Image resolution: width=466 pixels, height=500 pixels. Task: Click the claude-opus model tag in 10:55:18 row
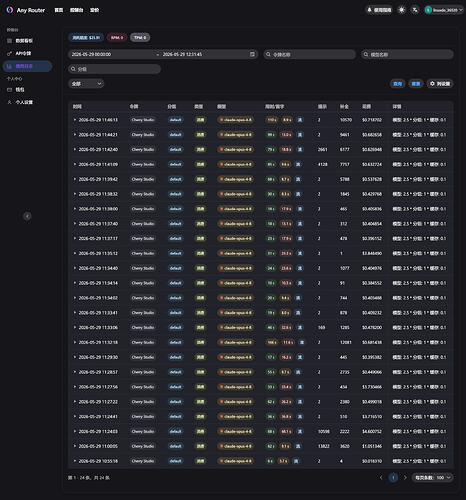(x=235, y=461)
